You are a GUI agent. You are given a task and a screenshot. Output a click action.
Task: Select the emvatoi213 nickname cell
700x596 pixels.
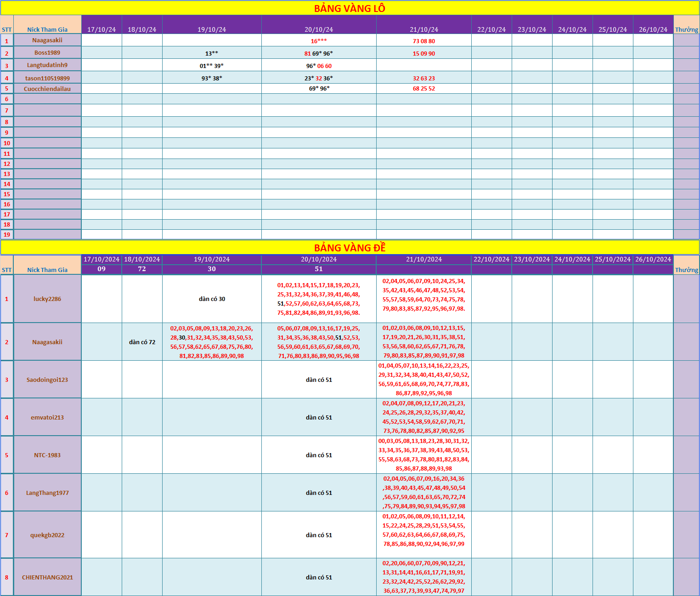tap(47, 417)
